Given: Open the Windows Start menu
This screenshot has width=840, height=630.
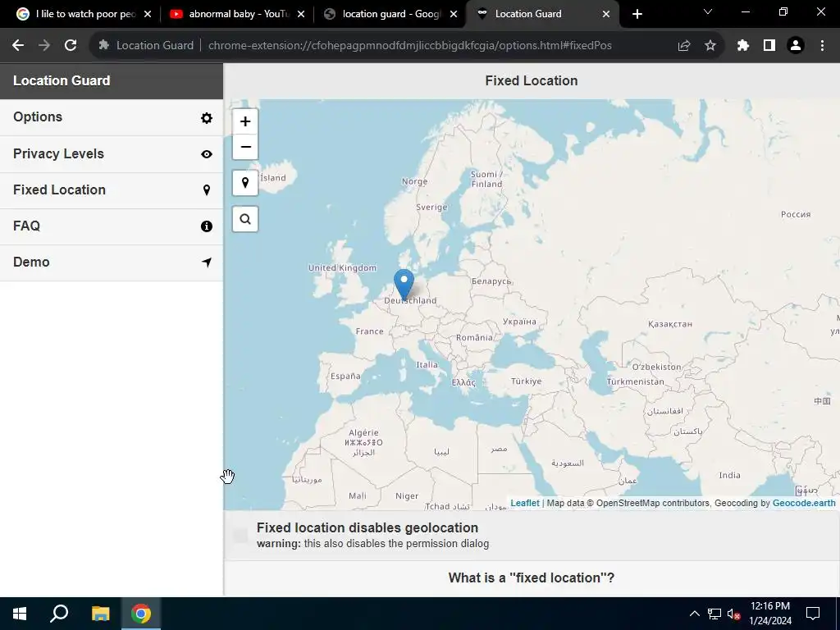Looking at the screenshot, I should pyautogui.click(x=20, y=614).
